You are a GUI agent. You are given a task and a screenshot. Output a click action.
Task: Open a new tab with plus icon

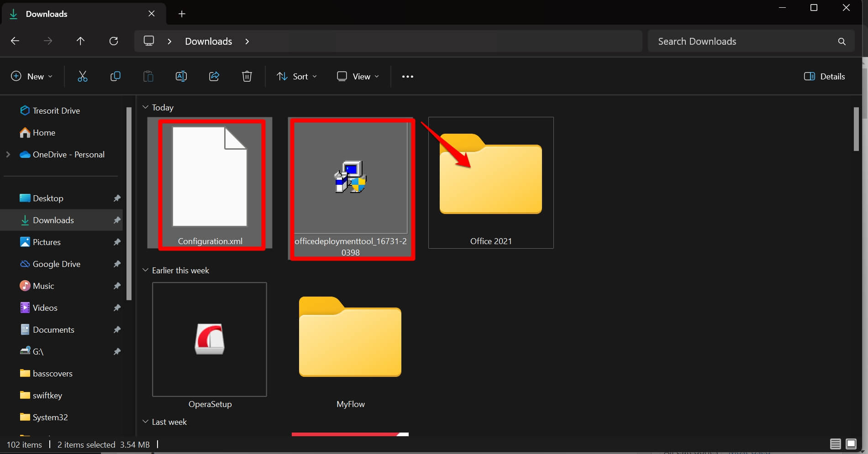pyautogui.click(x=182, y=14)
